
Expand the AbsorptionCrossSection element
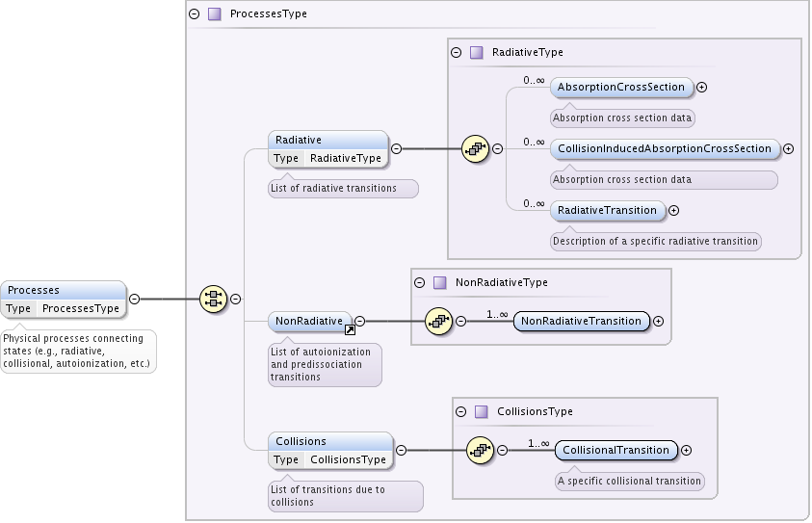[x=701, y=87]
